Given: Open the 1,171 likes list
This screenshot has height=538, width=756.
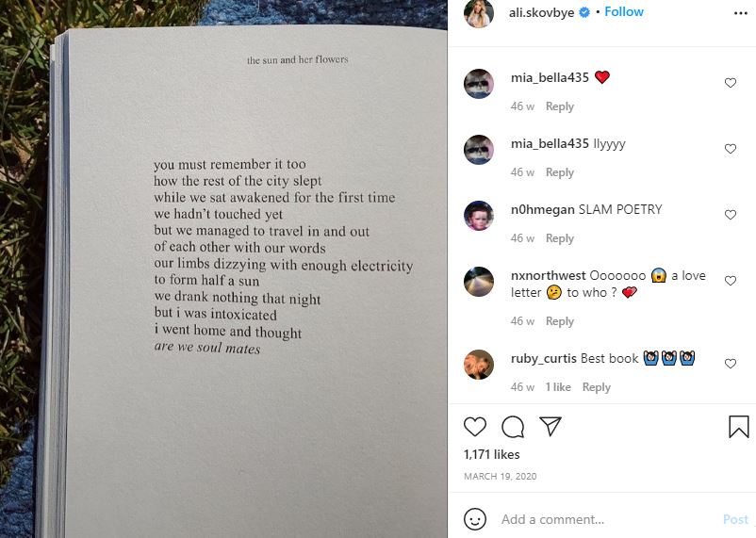Looking at the screenshot, I should (492, 454).
